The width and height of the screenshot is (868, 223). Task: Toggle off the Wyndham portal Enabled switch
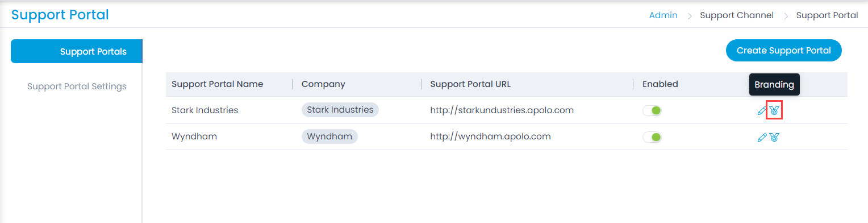coord(652,137)
